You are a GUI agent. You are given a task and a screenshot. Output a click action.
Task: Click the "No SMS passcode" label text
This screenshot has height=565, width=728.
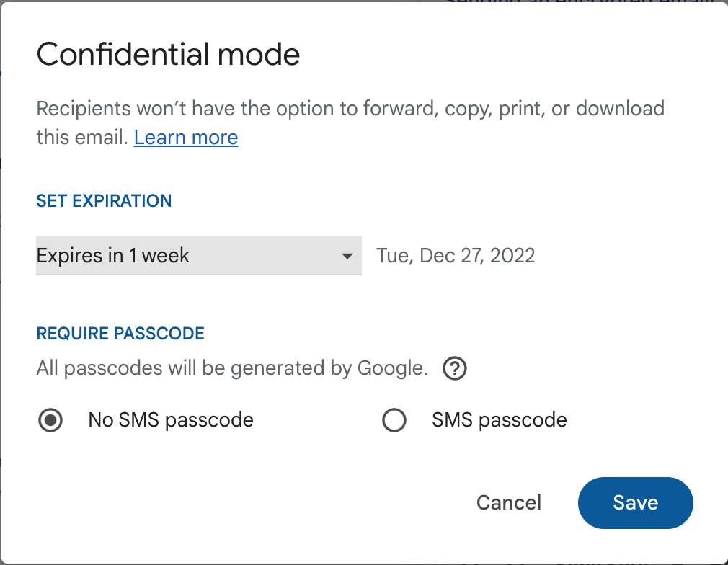point(171,420)
